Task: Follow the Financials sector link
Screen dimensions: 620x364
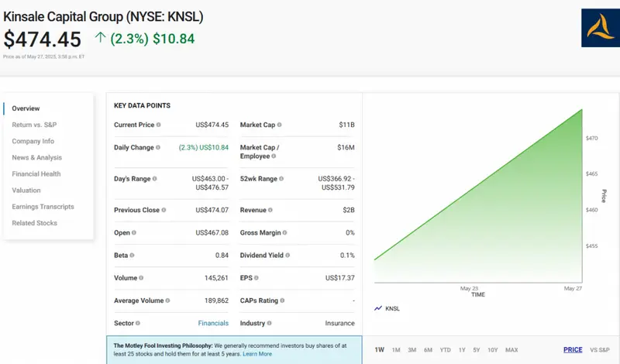Action: (x=213, y=323)
